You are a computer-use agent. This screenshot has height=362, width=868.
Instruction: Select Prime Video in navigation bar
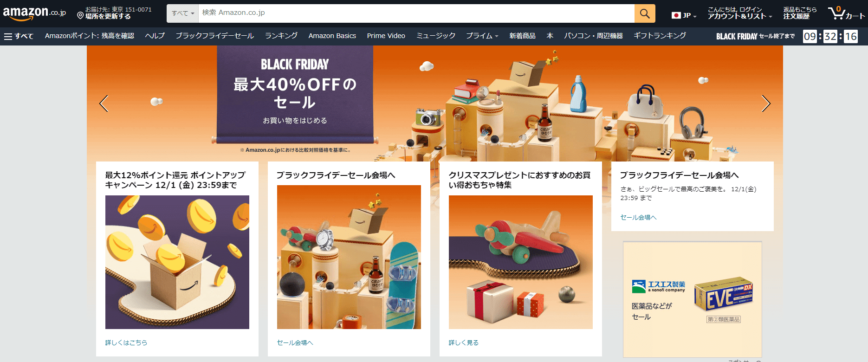pos(386,36)
